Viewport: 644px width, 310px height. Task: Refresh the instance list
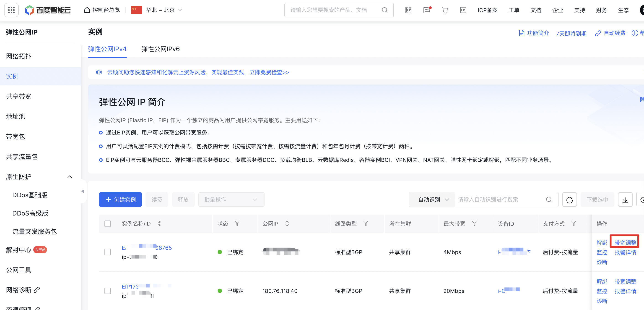tap(569, 200)
